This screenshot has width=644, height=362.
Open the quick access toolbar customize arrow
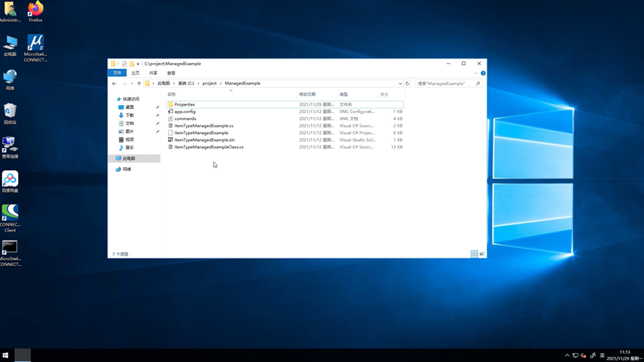[x=138, y=64]
